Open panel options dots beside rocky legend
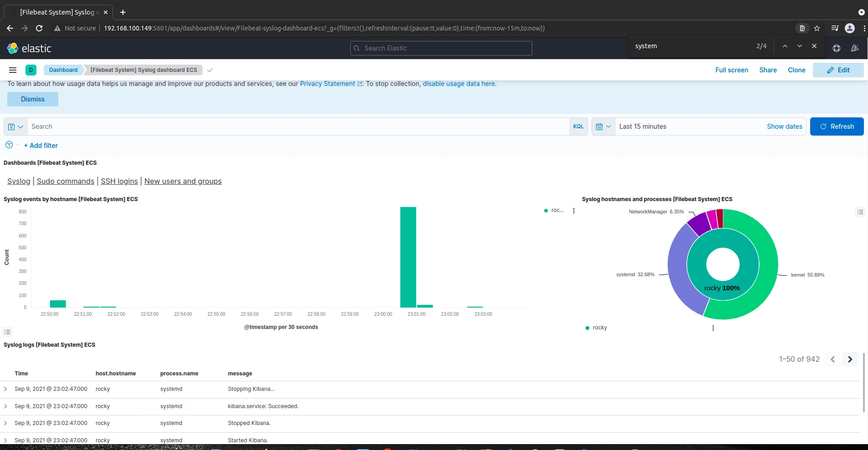 coord(712,328)
